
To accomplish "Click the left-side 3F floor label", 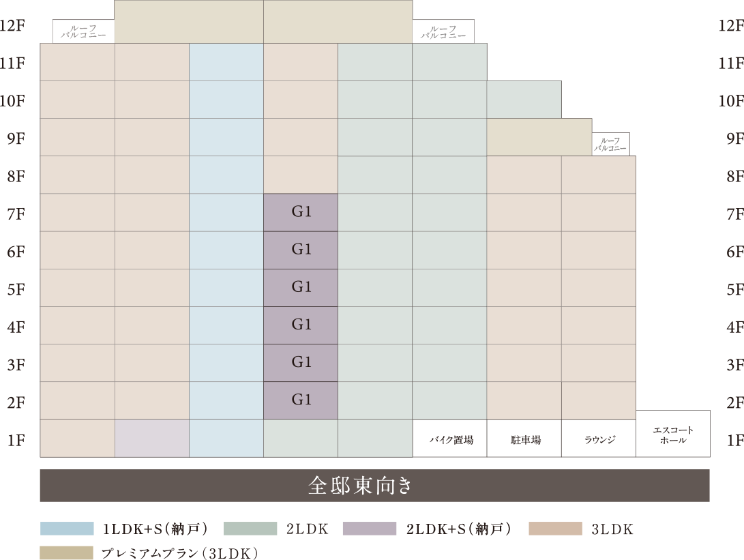I will click(x=16, y=365).
